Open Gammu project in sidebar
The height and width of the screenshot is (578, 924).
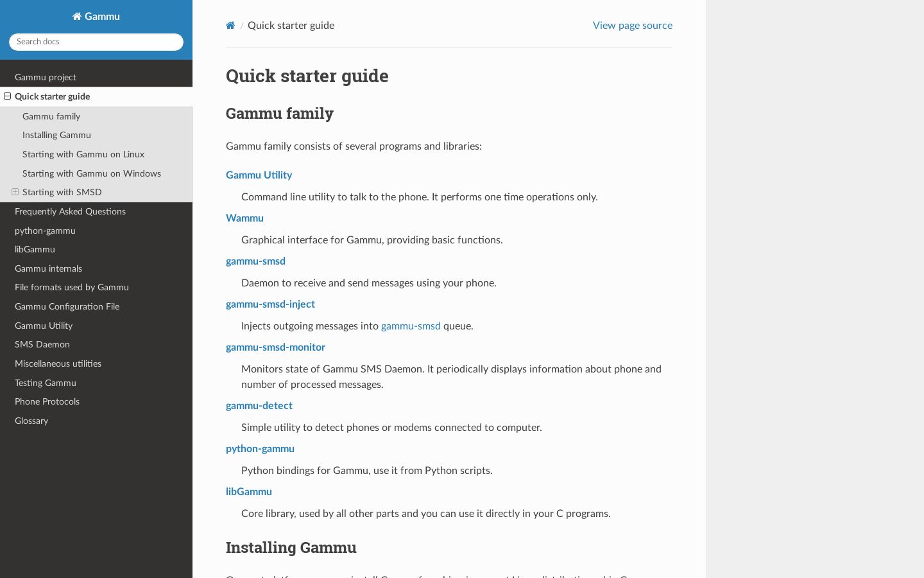[96, 77]
